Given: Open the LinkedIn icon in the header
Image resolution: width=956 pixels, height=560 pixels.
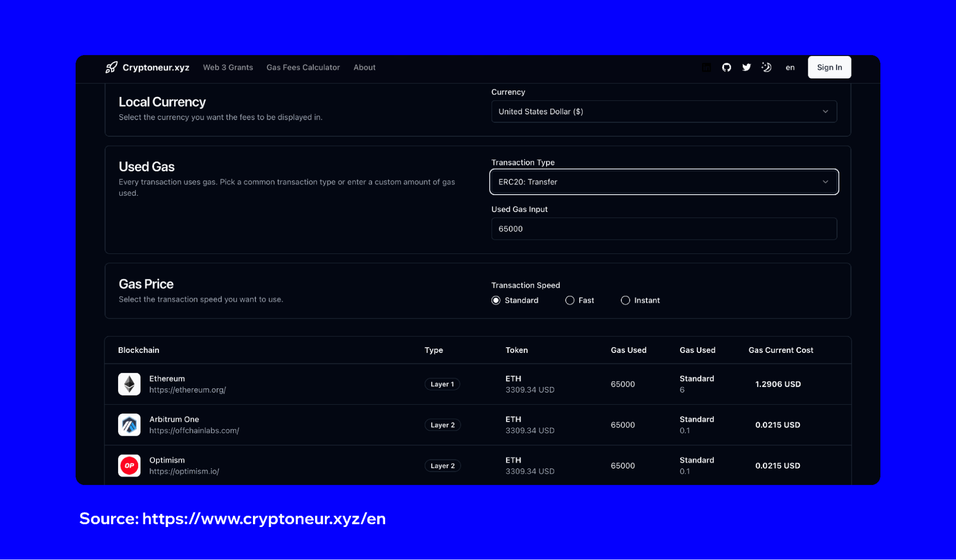Looking at the screenshot, I should [x=706, y=67].
